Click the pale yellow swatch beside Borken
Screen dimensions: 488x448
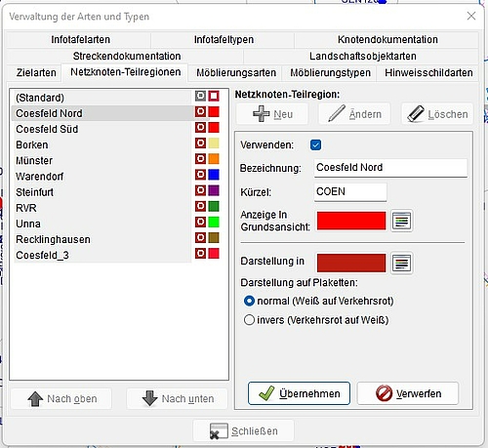(x=214, y=143)
